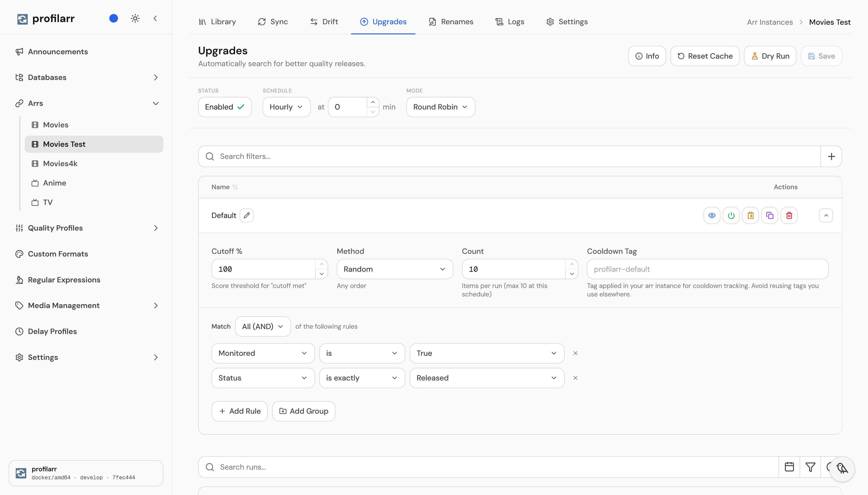Switch to the Drift tab
This screenshot has width=868, height=495.
324,22
